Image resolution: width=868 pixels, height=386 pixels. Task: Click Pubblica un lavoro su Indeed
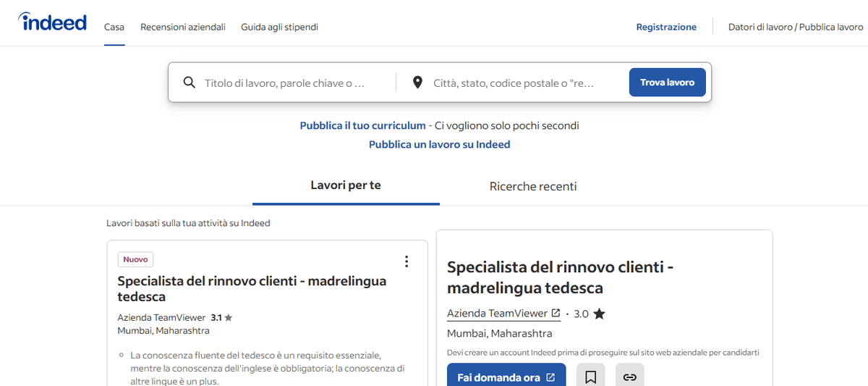pos(440,144)
